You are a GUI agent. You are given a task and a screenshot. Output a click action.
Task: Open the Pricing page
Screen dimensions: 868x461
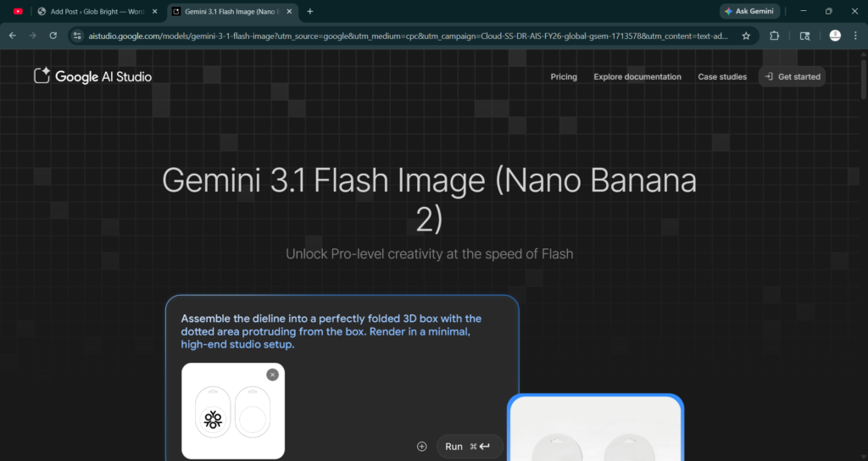pos(564,76)
